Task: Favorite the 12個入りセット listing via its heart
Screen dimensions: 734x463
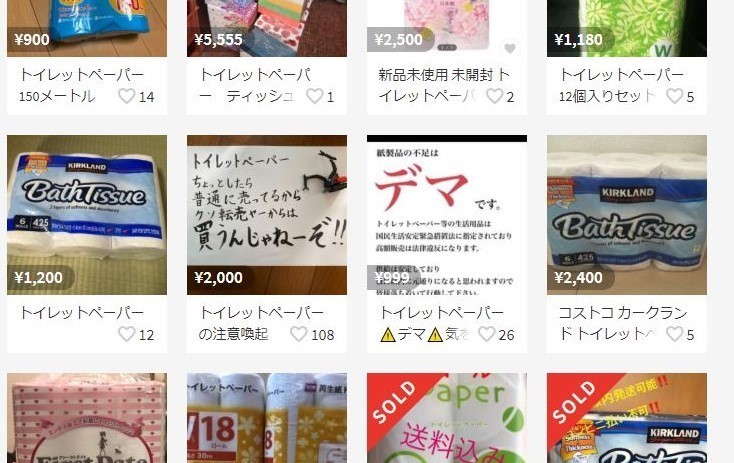Action: coord(675,96)
